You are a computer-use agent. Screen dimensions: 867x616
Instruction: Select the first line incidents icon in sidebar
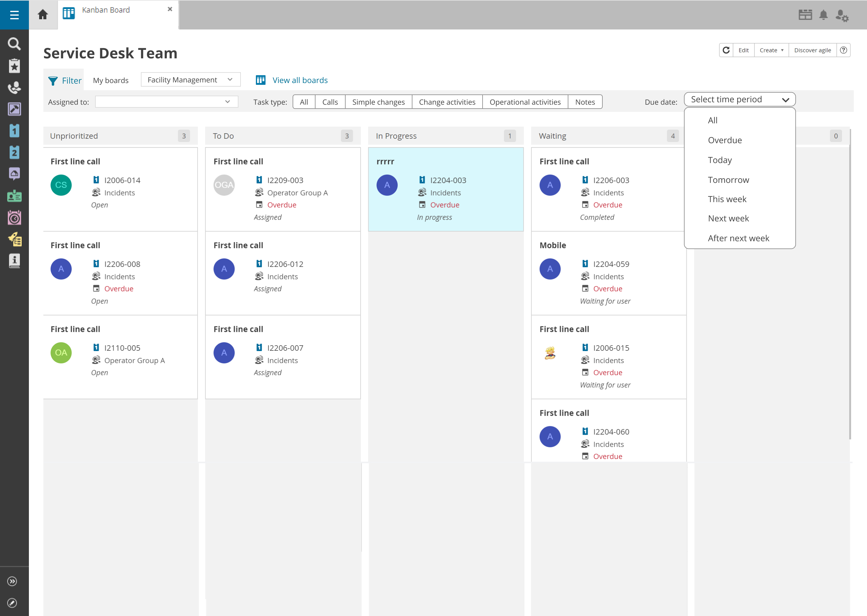click(14, 130)
